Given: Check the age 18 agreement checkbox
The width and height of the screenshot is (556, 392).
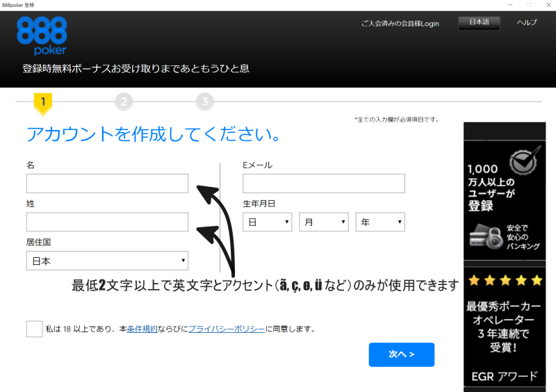Looking at the screenshot, I should 35,329.
